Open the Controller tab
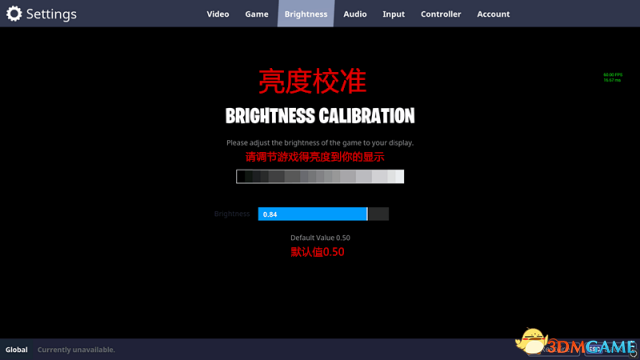The width and height of the screenshot is (640, 360). tap(441, 14)
